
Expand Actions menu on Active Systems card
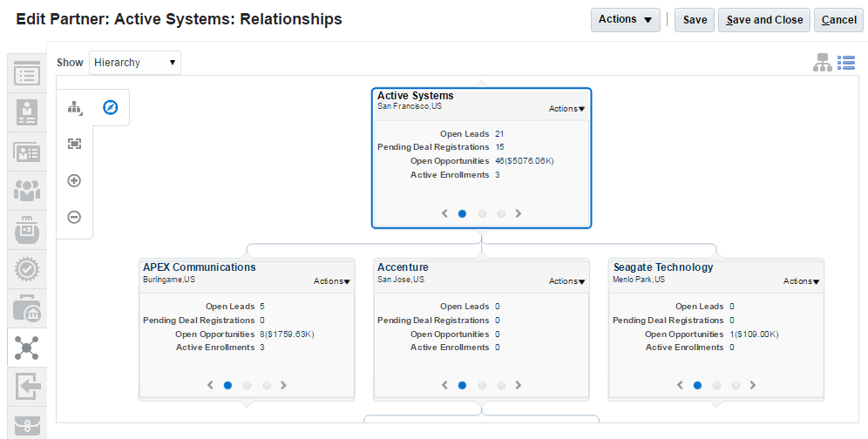566,109
